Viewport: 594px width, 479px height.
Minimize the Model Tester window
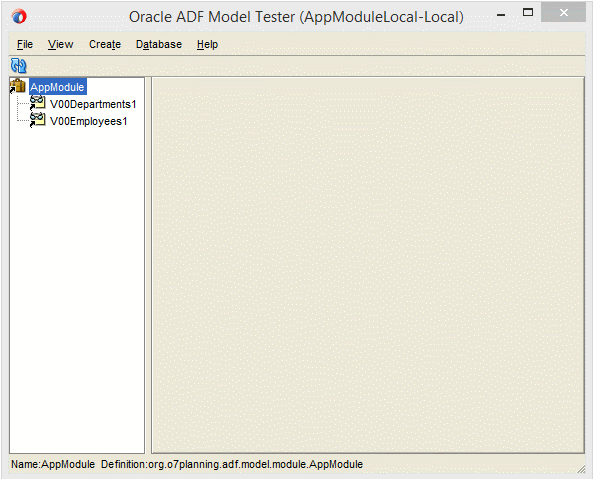point(501,15)
